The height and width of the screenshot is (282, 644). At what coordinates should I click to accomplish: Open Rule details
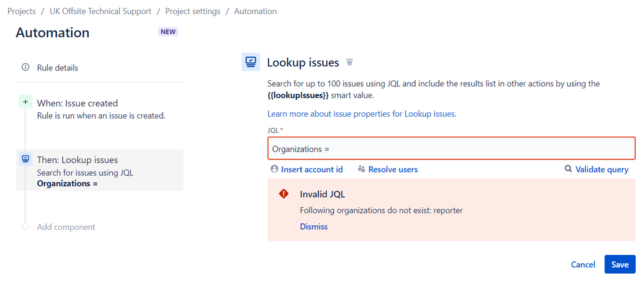tap(57, 68)
